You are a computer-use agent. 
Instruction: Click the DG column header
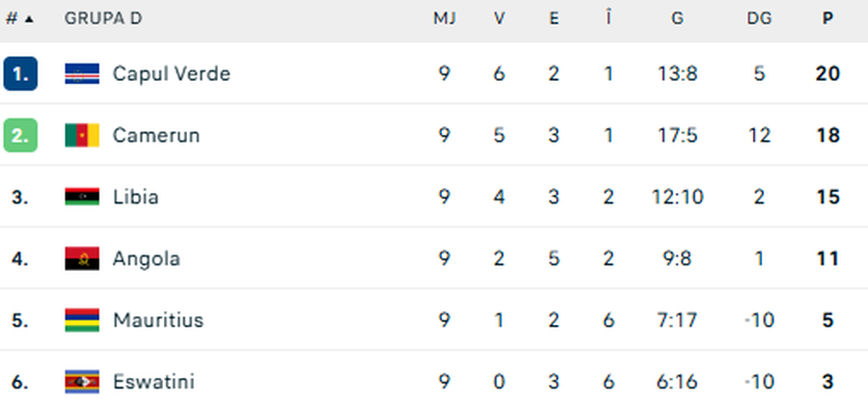[759, 18]
